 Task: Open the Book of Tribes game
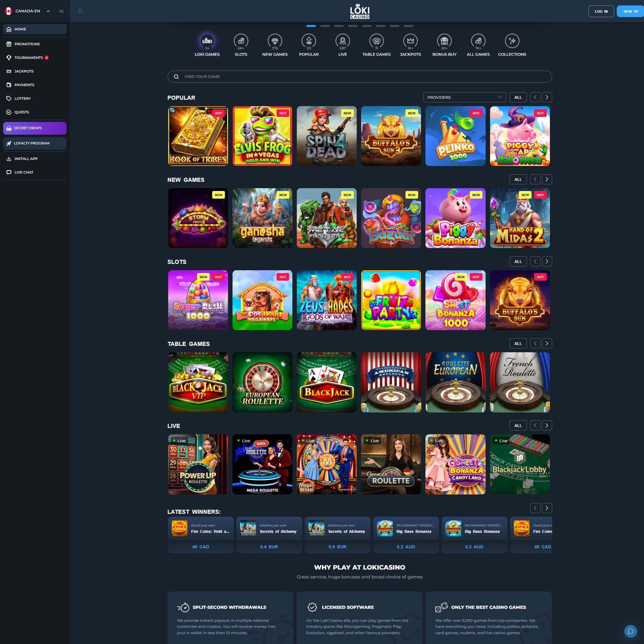(x=198, y=136)
